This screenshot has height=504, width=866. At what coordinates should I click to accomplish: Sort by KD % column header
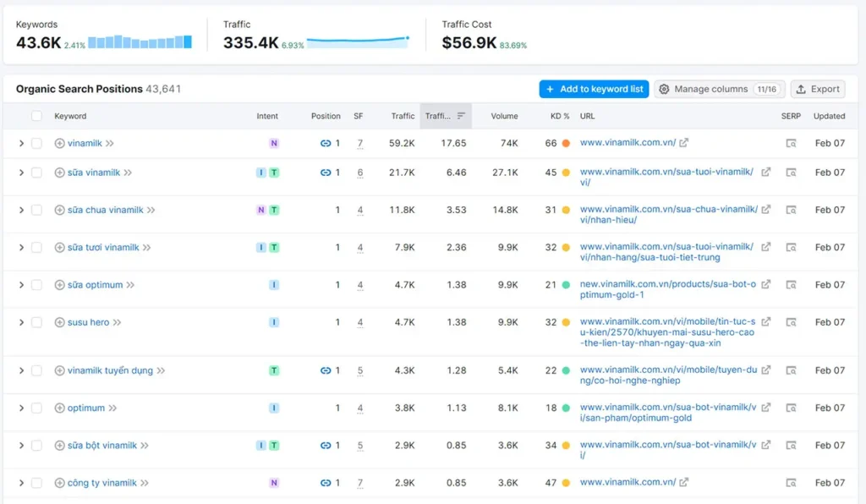[560, 116]
